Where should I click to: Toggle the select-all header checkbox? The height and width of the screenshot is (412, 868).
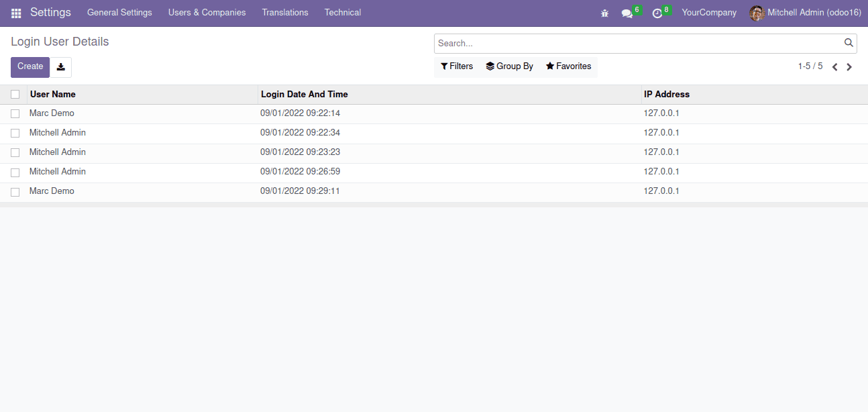coord(15,95)
